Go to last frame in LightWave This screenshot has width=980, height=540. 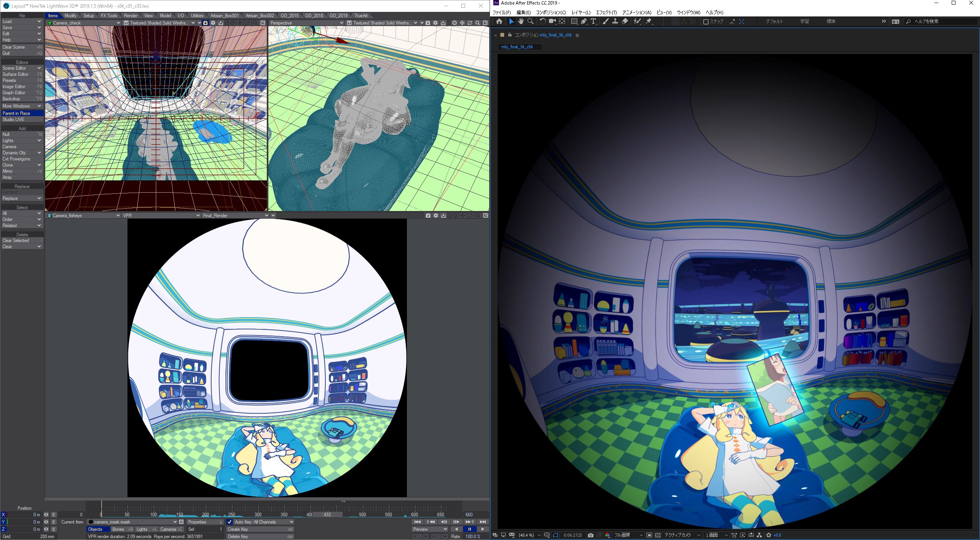click(483, 522)
